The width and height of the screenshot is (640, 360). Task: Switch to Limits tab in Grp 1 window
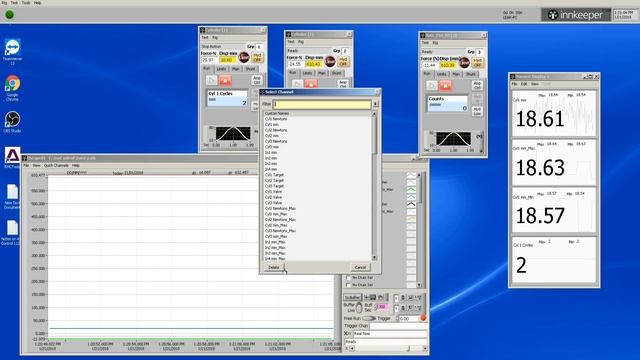[221, 69]
